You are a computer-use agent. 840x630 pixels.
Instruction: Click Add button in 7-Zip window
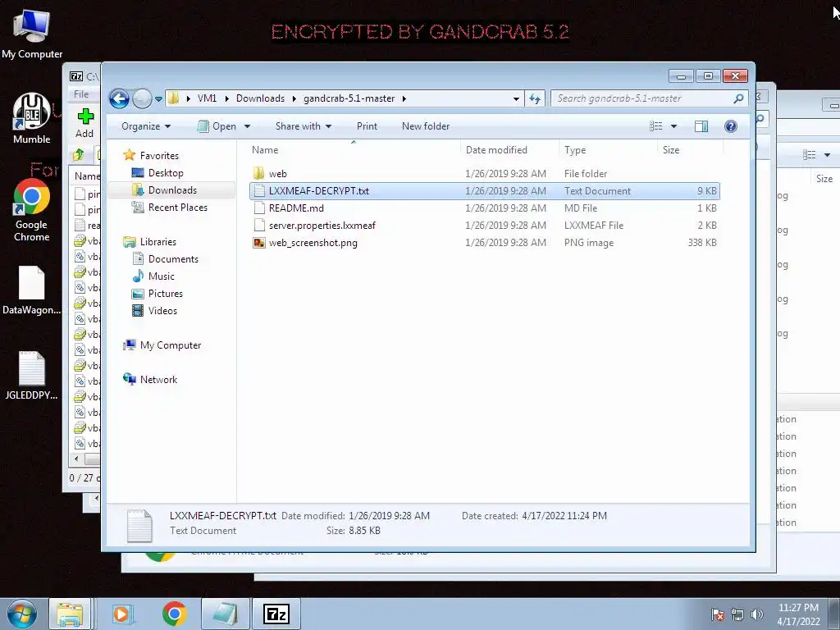(84, 123)
